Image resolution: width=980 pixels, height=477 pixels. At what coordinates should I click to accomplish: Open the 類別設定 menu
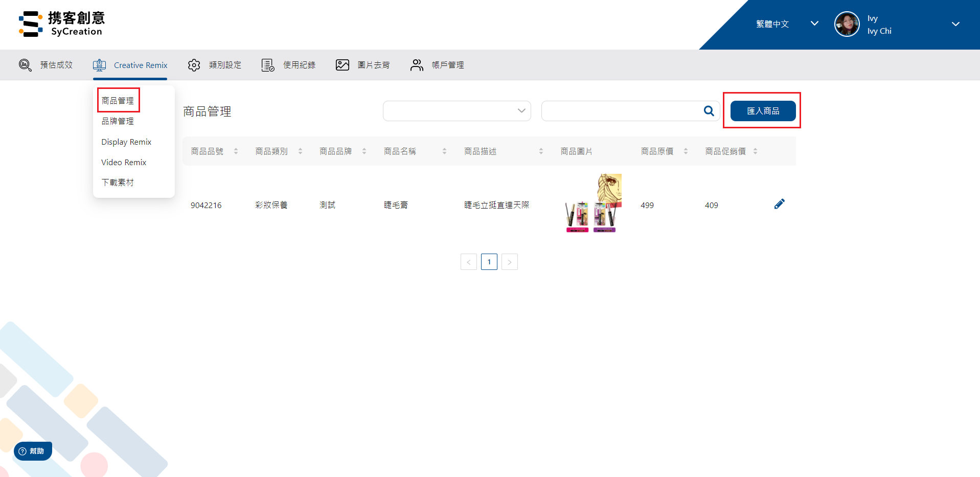225,65
